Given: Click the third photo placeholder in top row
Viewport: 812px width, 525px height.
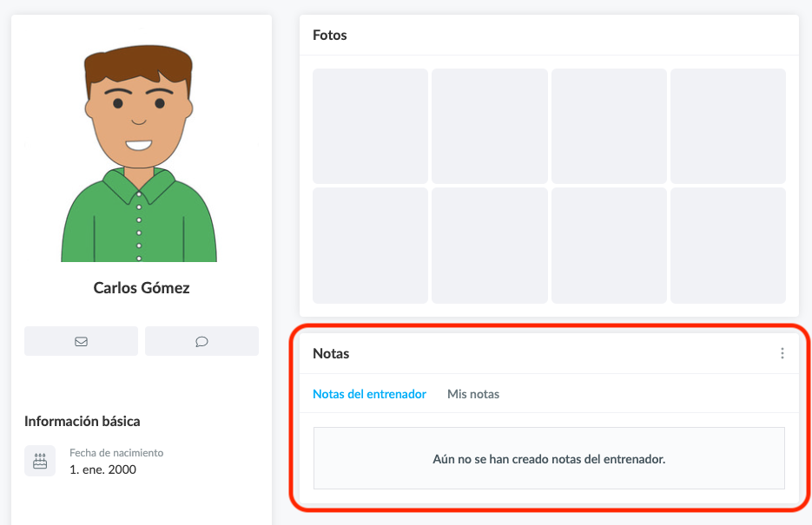Looking at the screenshot, I should 609,126.
